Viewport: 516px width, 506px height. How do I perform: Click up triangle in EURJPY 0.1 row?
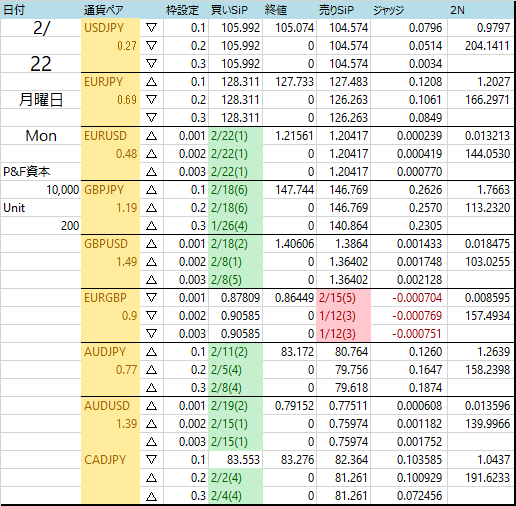tap(151, 82)
